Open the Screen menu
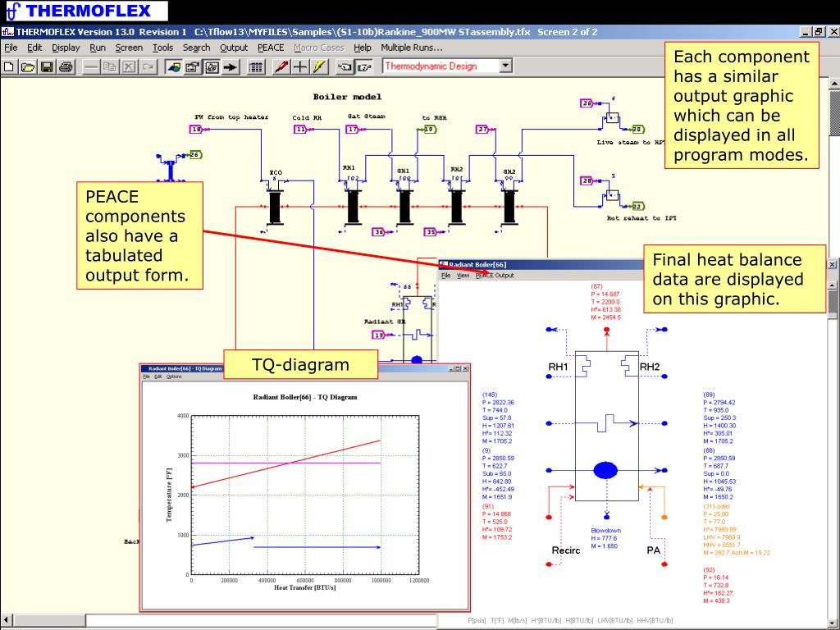Screen dimensions: 840x630 (x=129, y=48)
